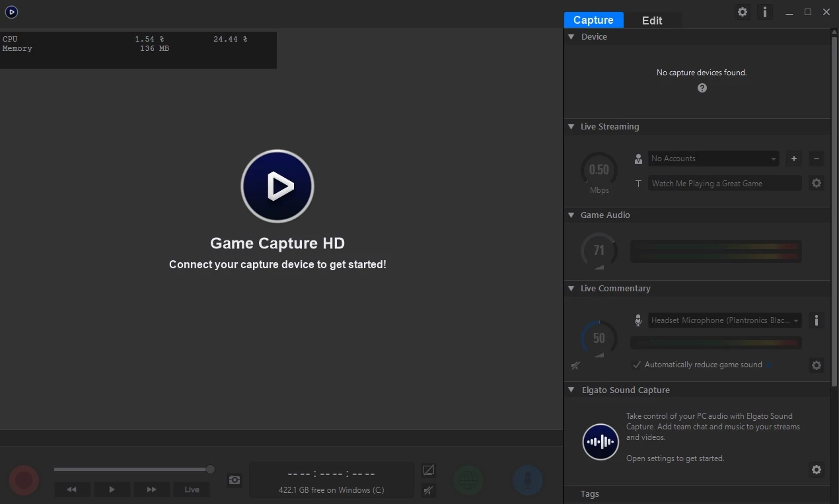Switch to the Edit tab
The height and width of the screenshot is (504, 839).
pyautogui.click(x=652, y=20)
